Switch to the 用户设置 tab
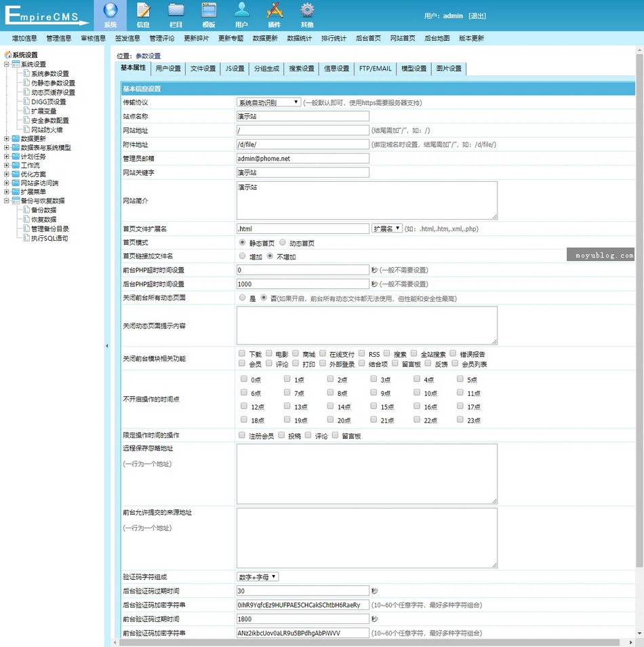This screenshot has height=647, width=644. click(168, 68)
